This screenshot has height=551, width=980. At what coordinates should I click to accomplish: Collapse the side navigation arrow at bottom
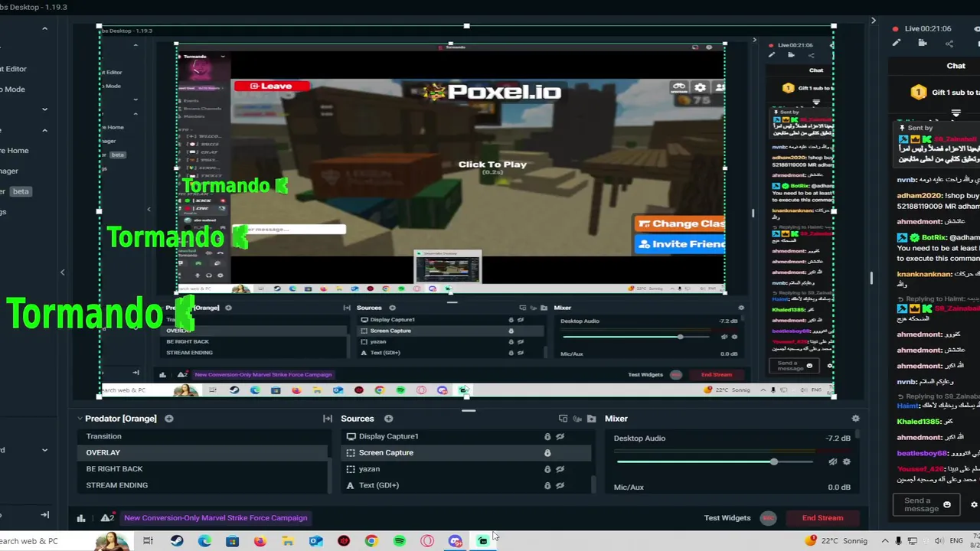click(x=44, y=515)
